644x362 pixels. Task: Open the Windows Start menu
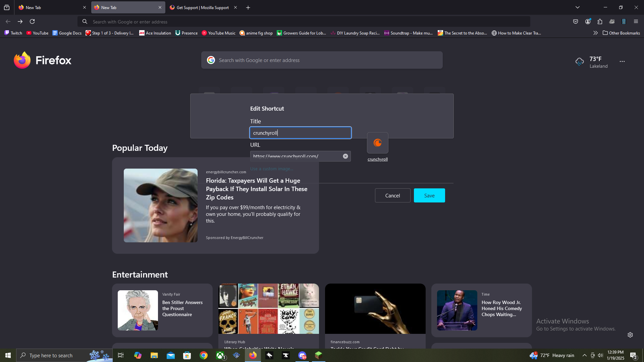(8, 355)
